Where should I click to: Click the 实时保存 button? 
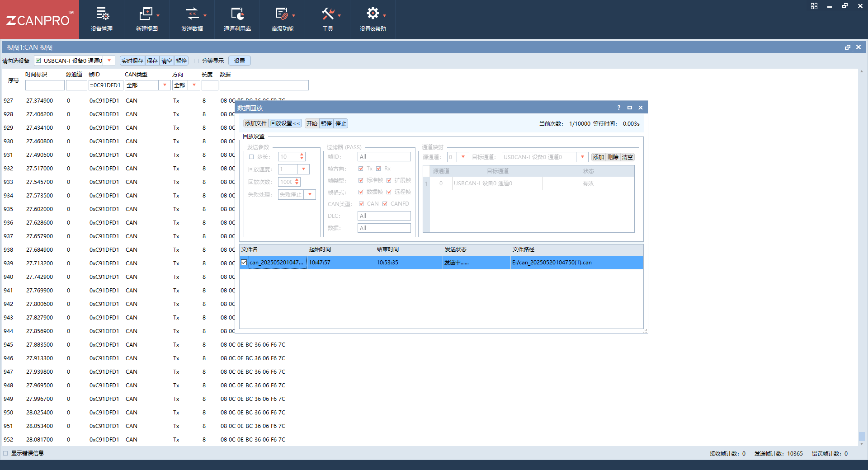[132, 61]
